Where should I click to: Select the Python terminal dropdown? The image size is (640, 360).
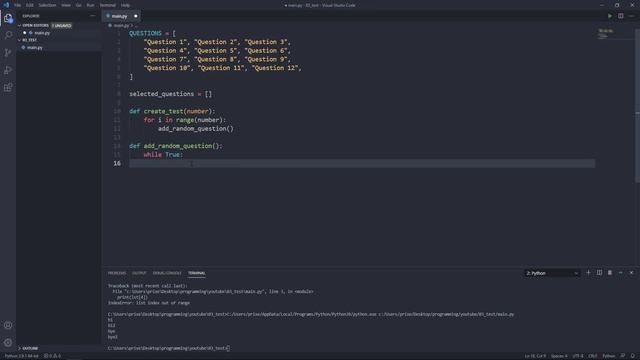tap(552, 273)
